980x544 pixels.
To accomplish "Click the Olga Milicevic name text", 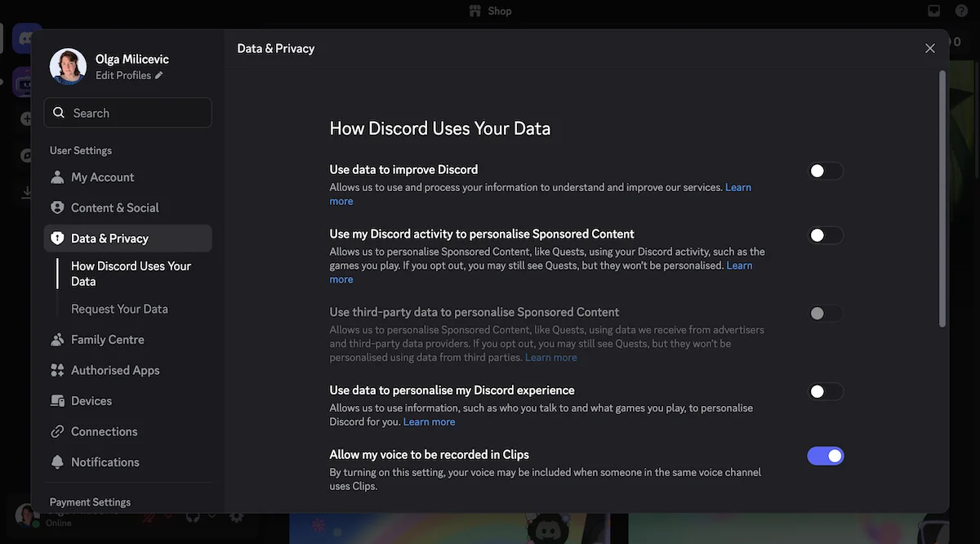I will coord(132,60).
